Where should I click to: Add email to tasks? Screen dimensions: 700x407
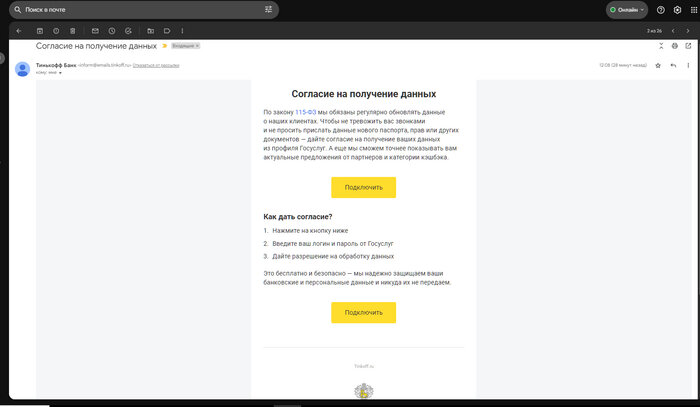coord(128,31)
